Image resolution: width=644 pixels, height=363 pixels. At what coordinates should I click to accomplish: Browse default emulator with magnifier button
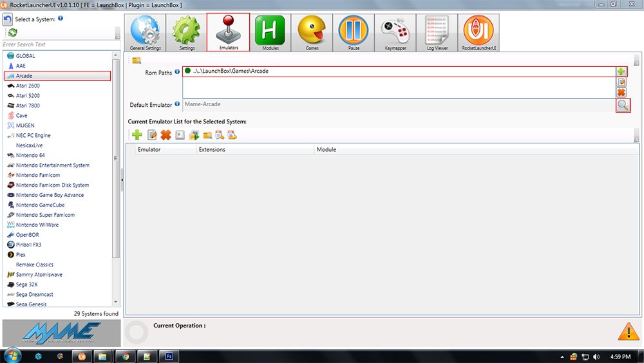tap(623, 106)
